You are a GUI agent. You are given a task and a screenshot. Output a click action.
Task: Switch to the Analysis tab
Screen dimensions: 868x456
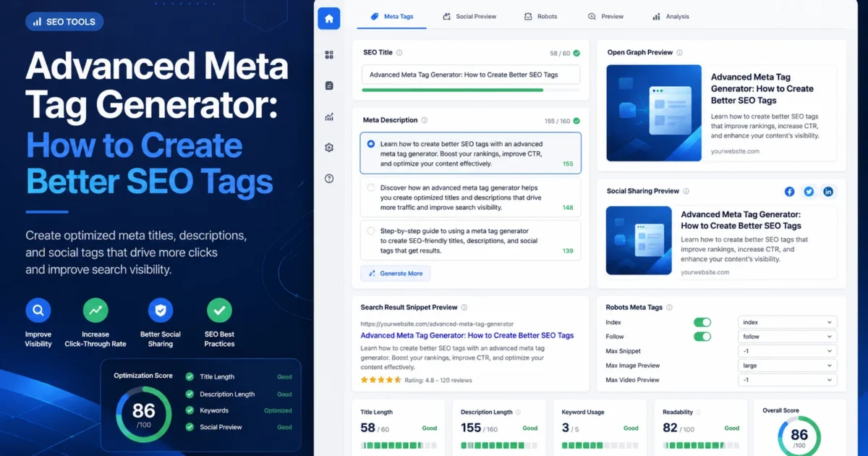671,16
